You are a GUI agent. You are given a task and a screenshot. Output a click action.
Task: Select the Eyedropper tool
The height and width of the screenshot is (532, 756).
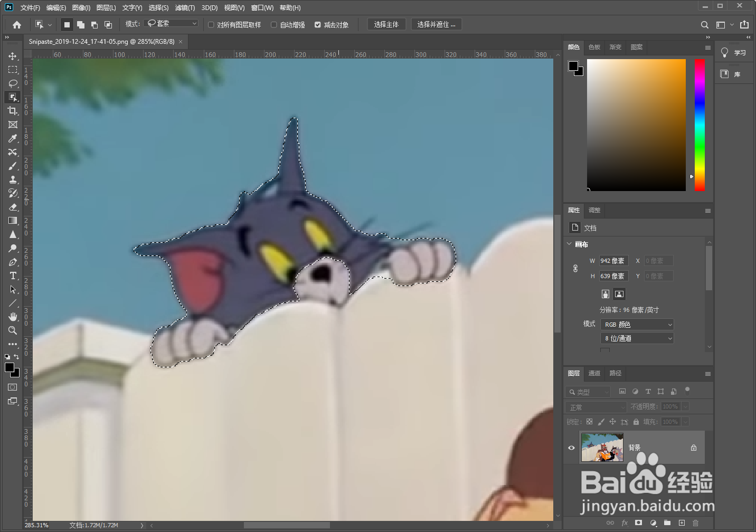[13, 138]
